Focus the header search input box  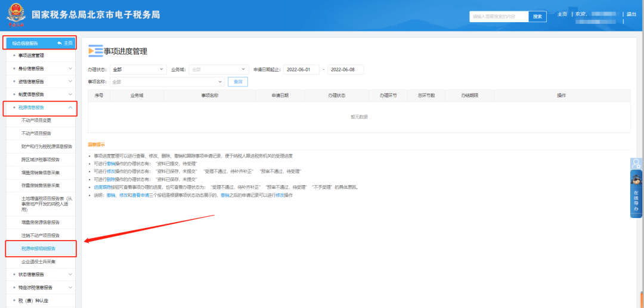499,17
